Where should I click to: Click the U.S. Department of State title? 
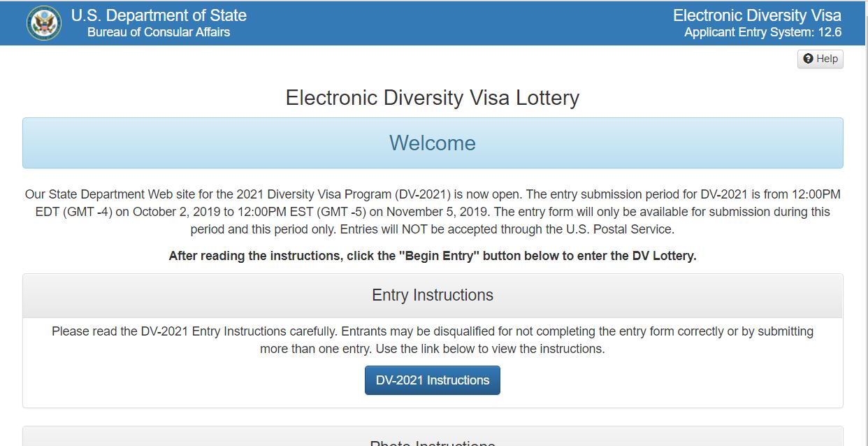click(x=159, y=15)
